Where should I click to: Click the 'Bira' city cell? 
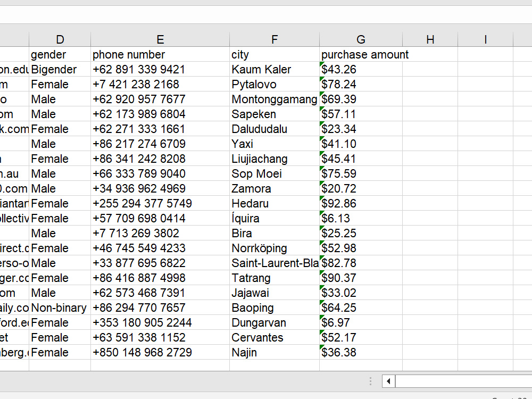click(x=275, y=233)
